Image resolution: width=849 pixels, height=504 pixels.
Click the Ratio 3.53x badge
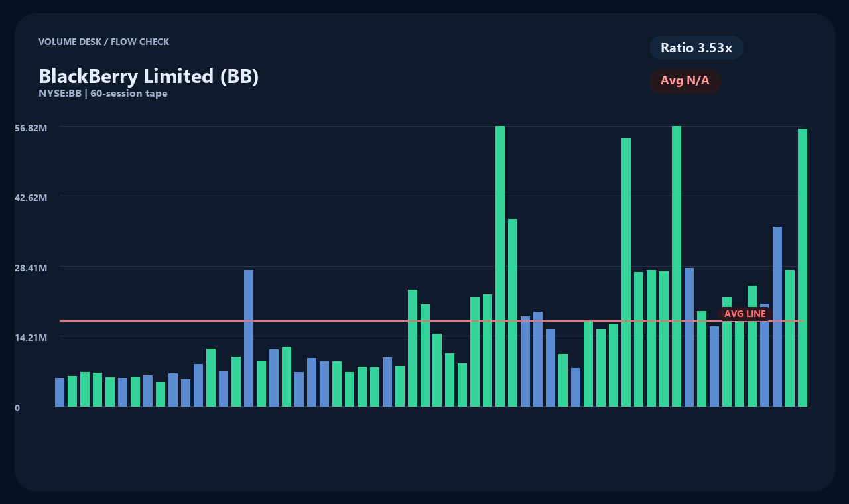tap(696, 48)
